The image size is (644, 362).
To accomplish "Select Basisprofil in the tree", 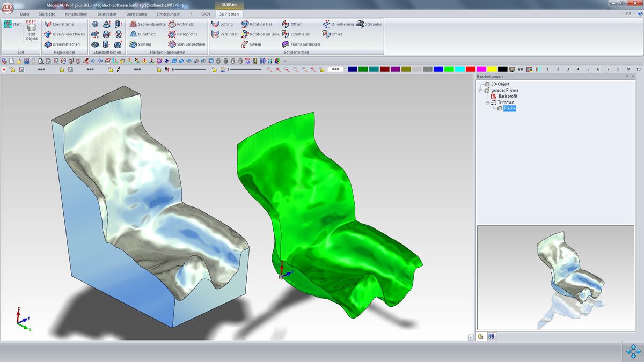I will point(508,96).
